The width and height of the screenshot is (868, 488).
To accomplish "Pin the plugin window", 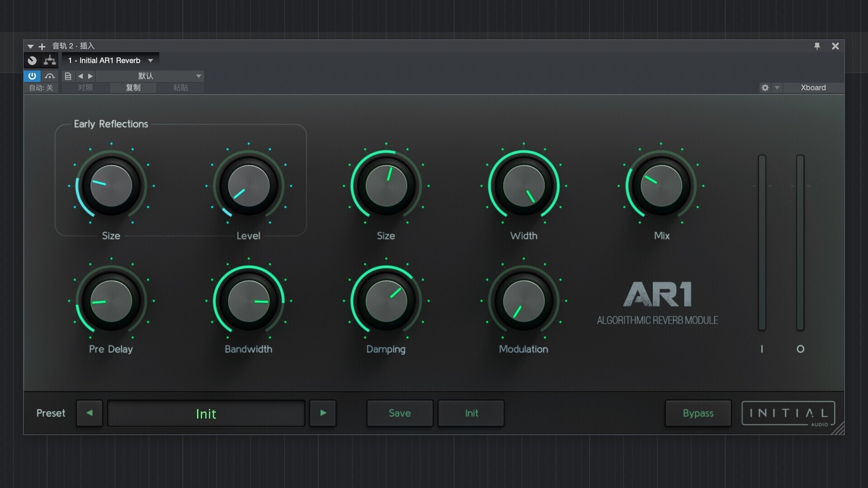I will (x=817, y=46).
